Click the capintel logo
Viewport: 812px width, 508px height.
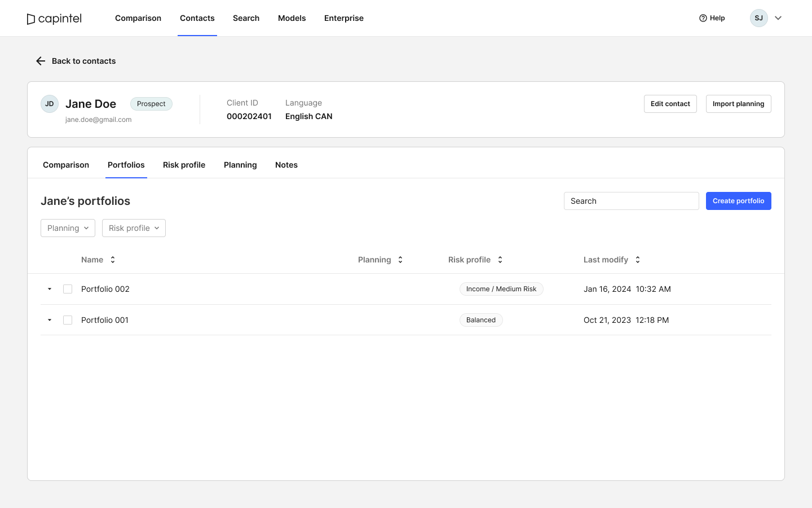[54, 19]
